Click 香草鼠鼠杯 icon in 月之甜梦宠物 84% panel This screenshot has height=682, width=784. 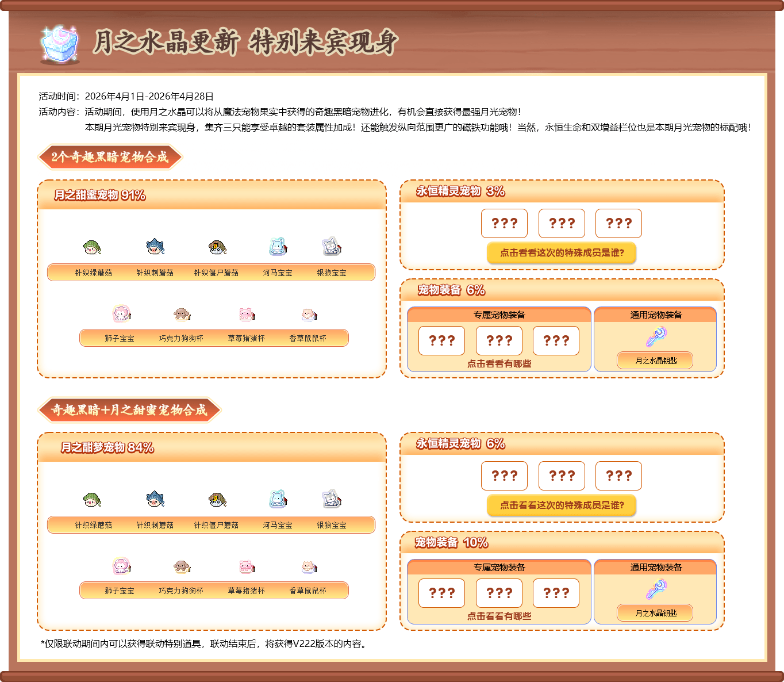[x=309, y=567]
